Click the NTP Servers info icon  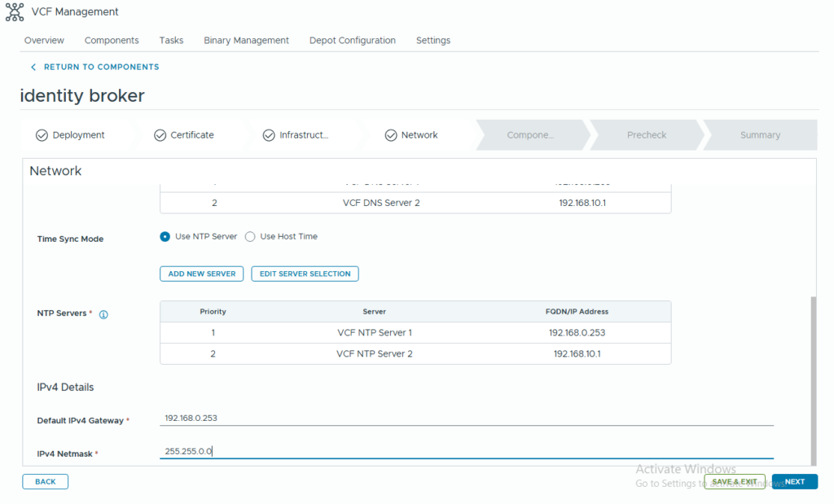pos(103,314)
